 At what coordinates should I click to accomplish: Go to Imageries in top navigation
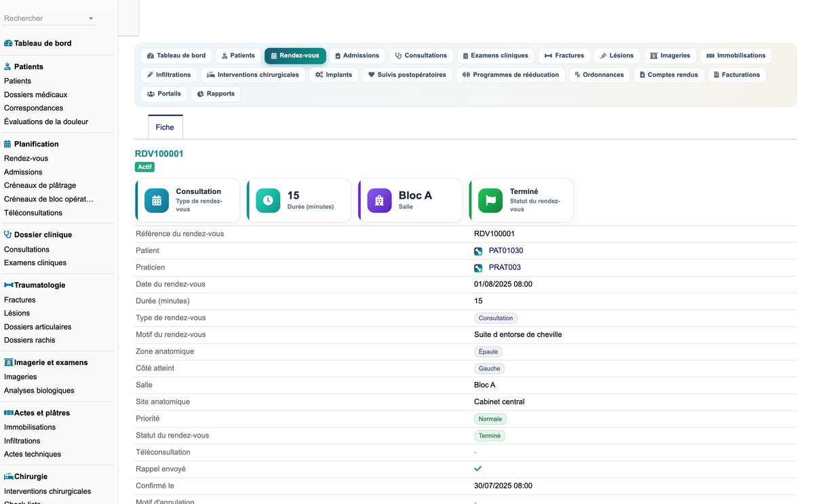pyautogui.click(x=670, y=56)
